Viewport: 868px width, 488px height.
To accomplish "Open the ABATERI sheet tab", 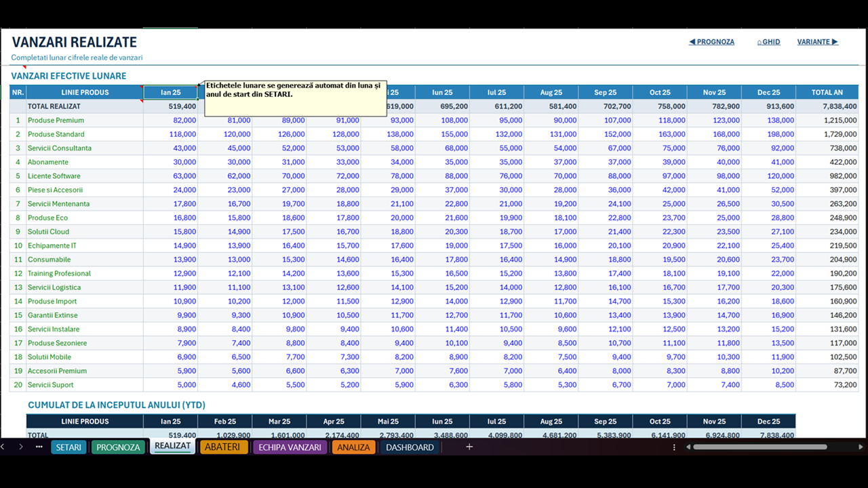I will click(x=222, y=447).
